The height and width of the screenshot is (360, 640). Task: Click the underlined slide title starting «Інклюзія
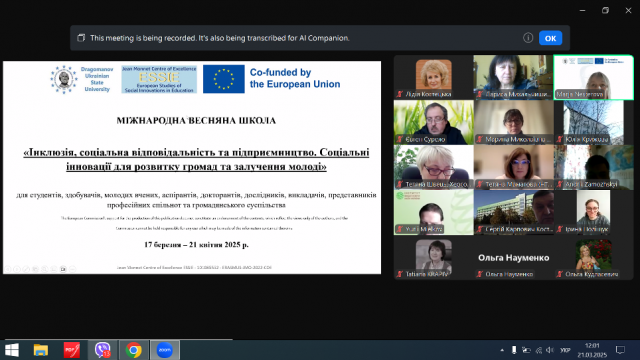point(196,159)
